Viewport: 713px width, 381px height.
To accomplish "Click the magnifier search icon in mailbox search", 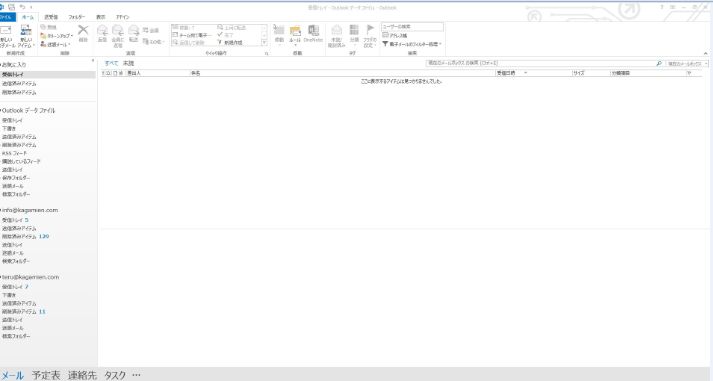I will point(659,64).
